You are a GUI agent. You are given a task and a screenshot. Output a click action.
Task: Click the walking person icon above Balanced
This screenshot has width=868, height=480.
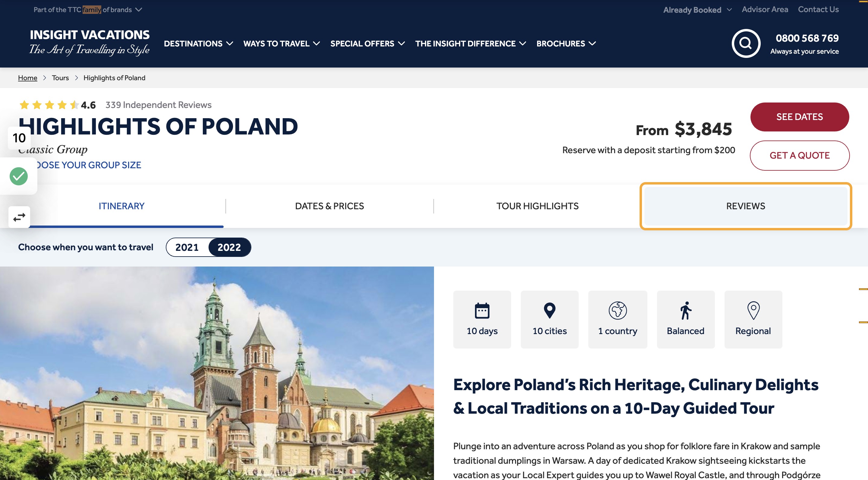[x=685, y=311]
